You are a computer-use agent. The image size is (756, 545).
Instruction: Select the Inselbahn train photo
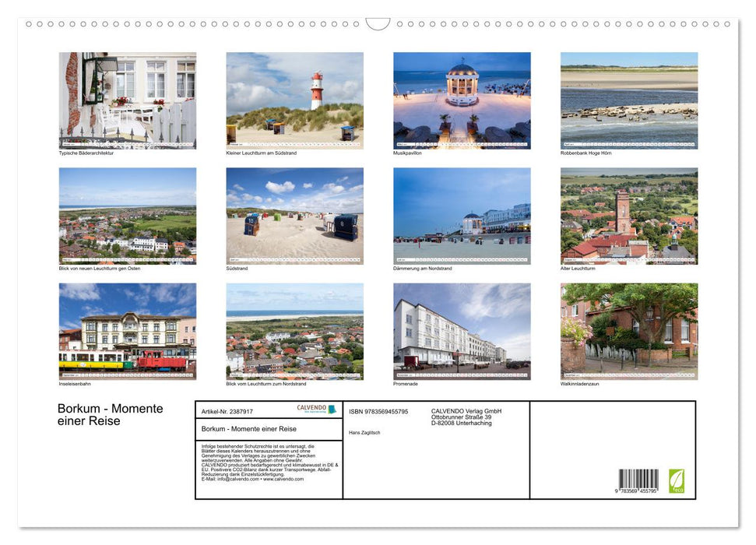127,332
